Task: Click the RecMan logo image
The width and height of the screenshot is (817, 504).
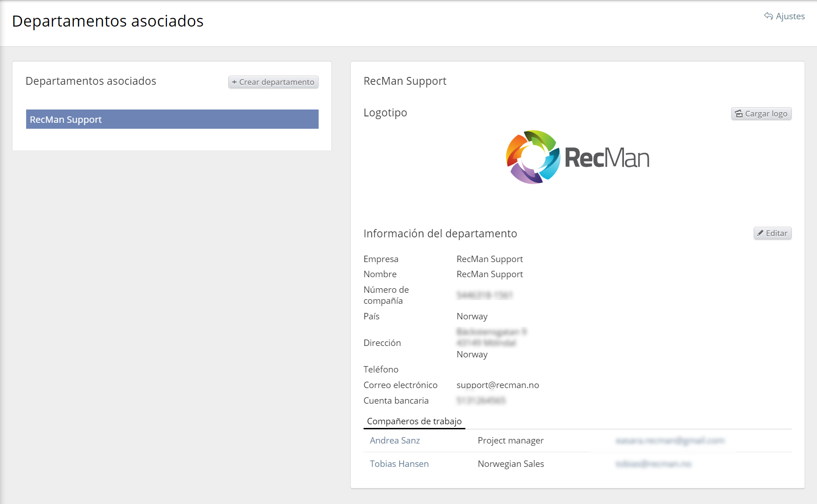Action: pos(578,157)
